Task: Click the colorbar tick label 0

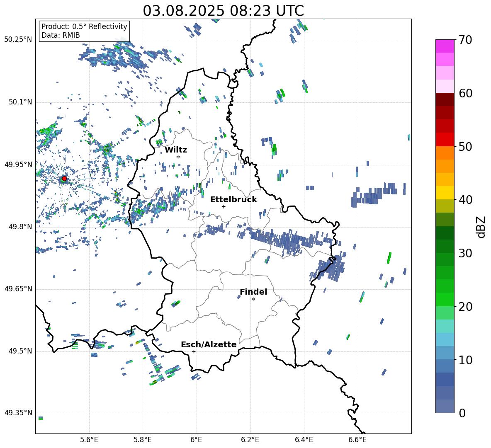Action: (462, 413)
